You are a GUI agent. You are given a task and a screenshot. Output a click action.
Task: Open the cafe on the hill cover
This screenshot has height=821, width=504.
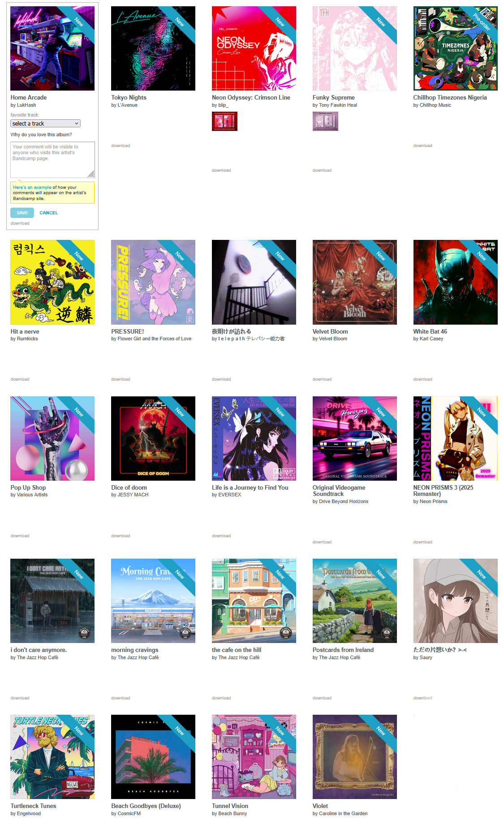pos(254,601)
